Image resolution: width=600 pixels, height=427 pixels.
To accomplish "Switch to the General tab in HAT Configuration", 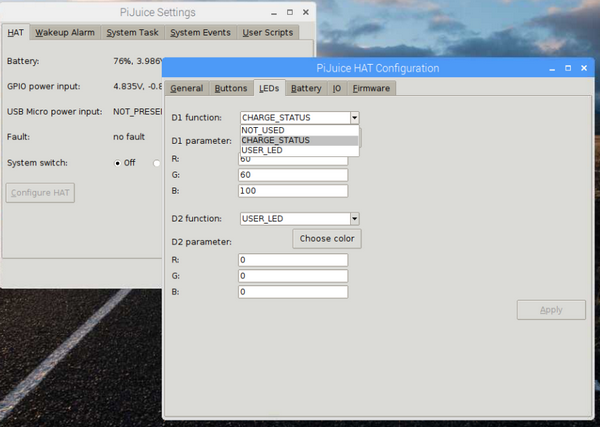I will click(x=187, y=88).
